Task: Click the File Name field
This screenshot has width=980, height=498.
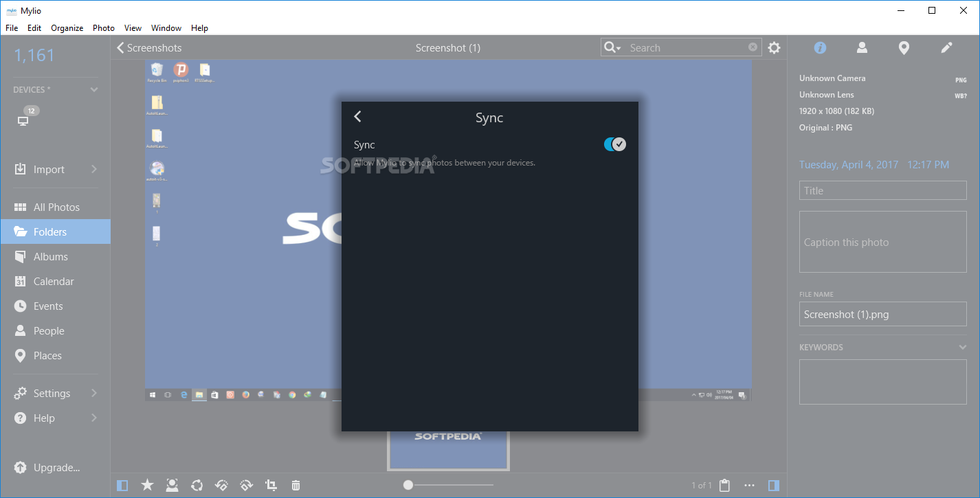Action: [883, 314]
